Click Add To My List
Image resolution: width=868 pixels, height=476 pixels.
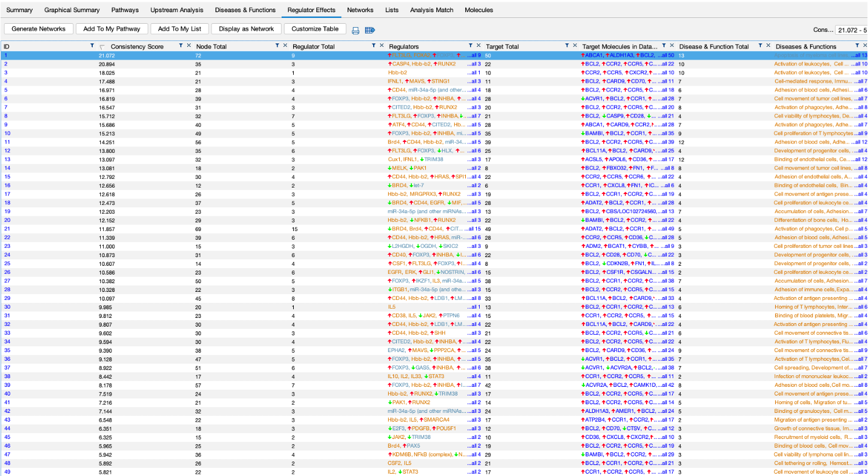pos(180,29)
